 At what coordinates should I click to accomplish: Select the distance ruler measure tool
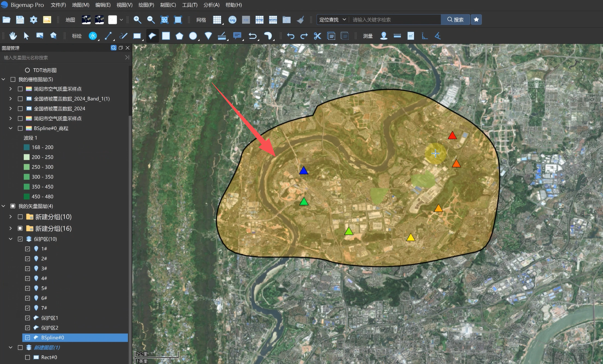[397, 36]
